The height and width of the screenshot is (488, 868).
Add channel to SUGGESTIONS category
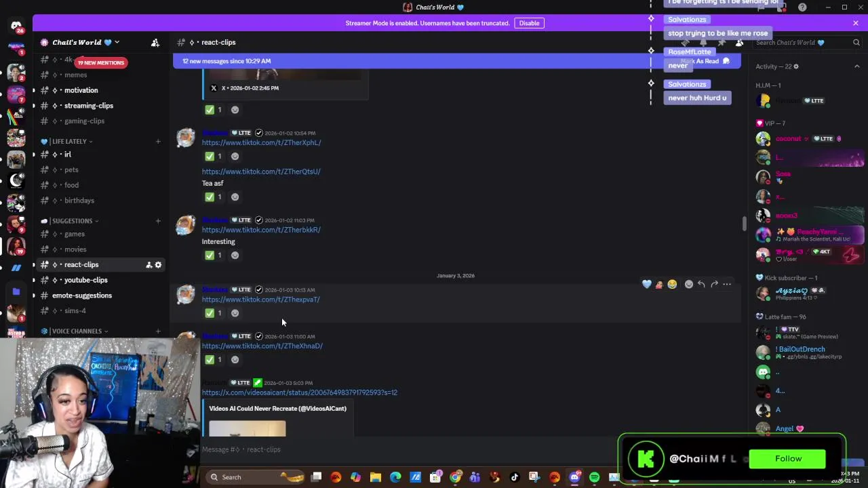tap(158, 221)
